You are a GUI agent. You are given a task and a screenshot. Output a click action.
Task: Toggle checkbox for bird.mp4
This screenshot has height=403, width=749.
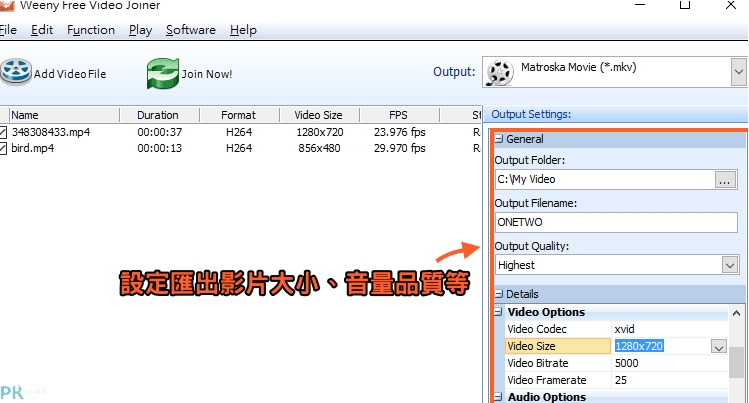tap(3, 148)
